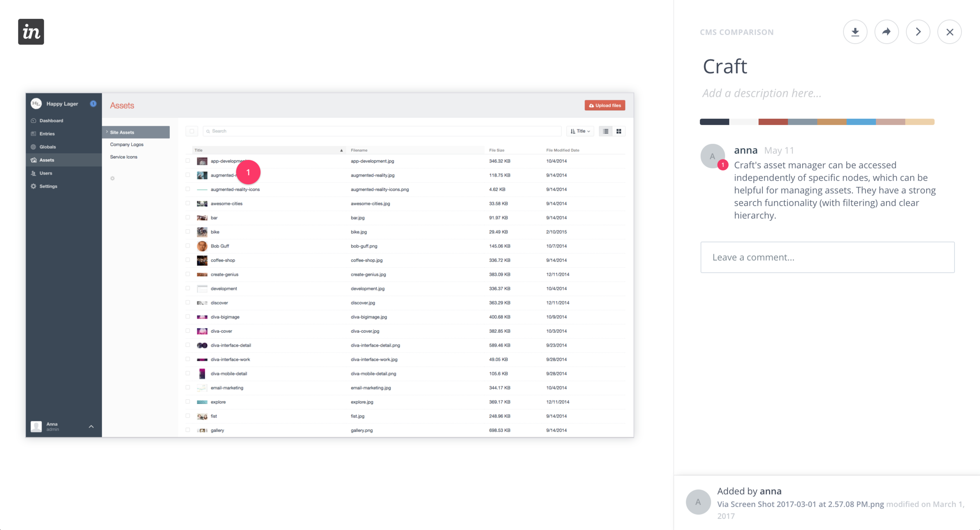Sort by the File Size column header
The width and height of the screenshot is (980, 530).
point(496,150)
